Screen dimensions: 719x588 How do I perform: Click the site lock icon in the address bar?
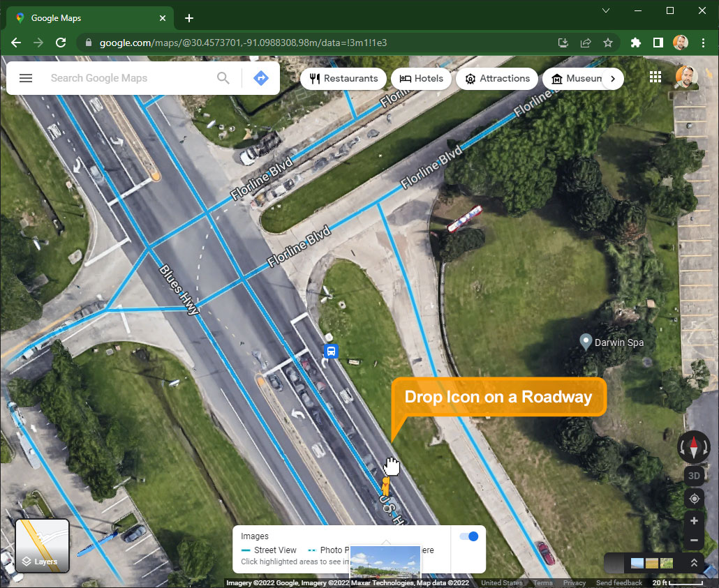pos(89,43)
